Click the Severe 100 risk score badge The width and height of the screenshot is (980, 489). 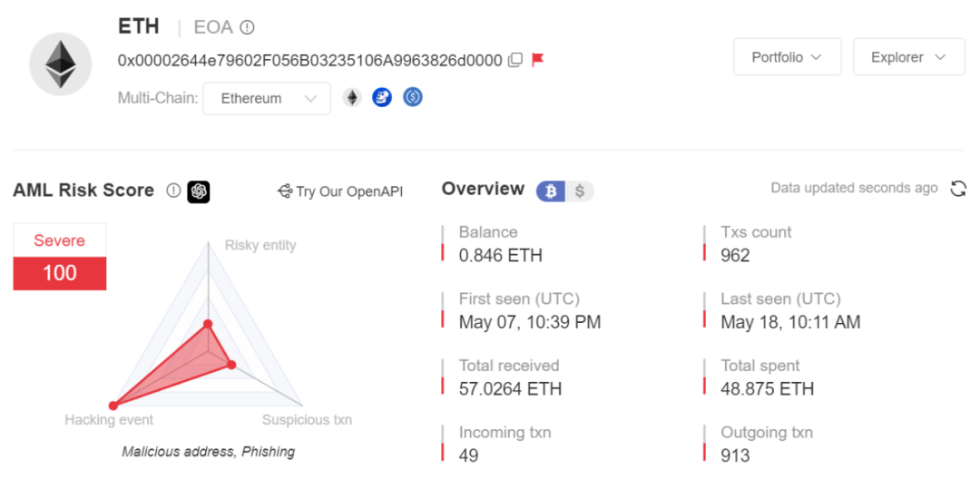[60, 257]
